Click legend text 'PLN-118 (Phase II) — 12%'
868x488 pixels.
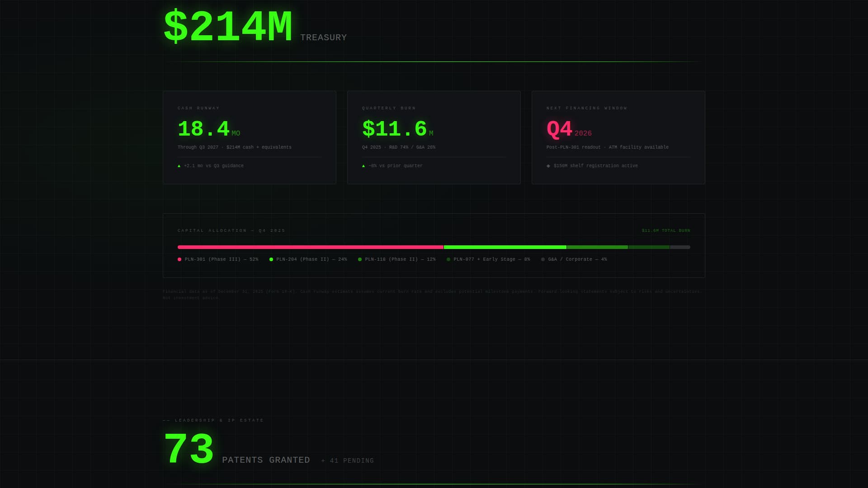[401, 259]
